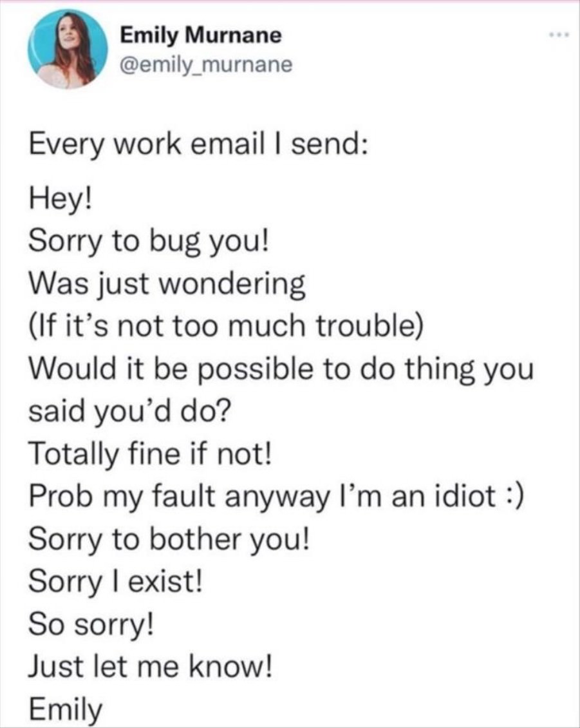Click the 'Totally fine if not!' line
Screen dimensions: 580x728
(150, 454)
